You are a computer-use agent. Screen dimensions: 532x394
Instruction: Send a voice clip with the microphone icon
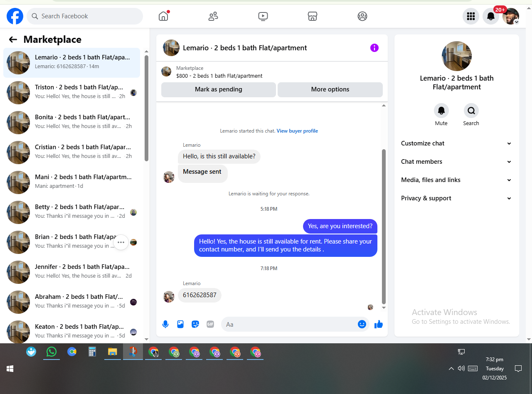point(165,324)
